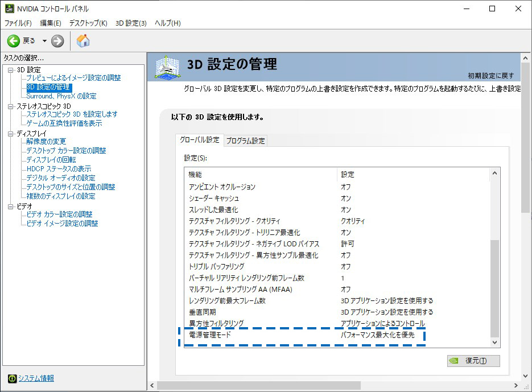Switch to the プログラム設定 tab
This screenshot has height=392, width=532.
[246, 141]
